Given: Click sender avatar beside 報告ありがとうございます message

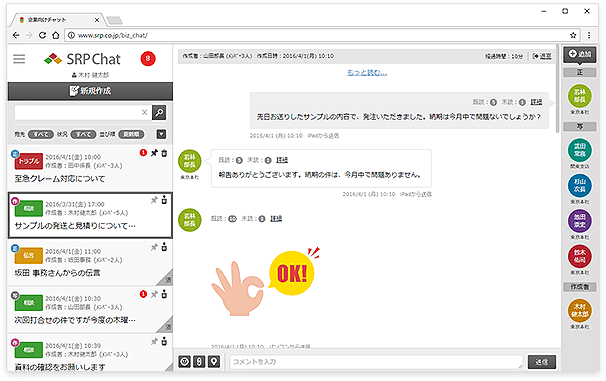Looking at the screenshot, I should click(189, 161).
